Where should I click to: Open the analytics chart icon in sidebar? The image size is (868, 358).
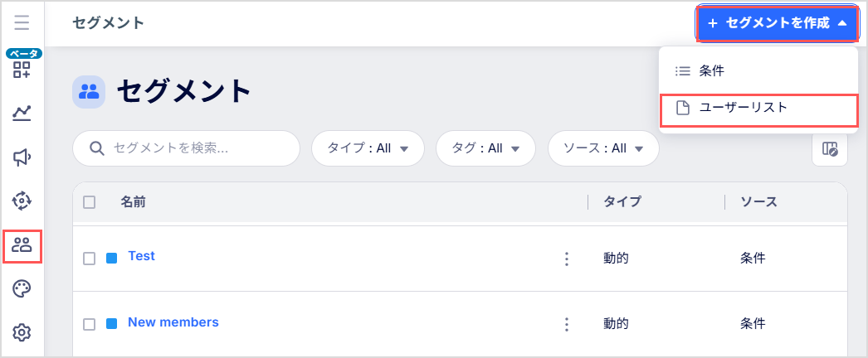pyautogui.click(x=22, y=114)
